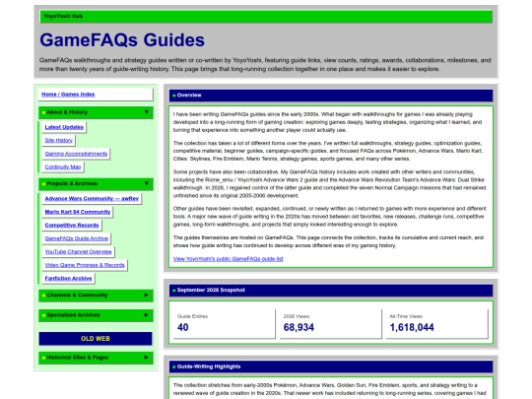Open GameFAQs Guide Archive link
Viewport: 532px width, 399px height.
(76, 238)
